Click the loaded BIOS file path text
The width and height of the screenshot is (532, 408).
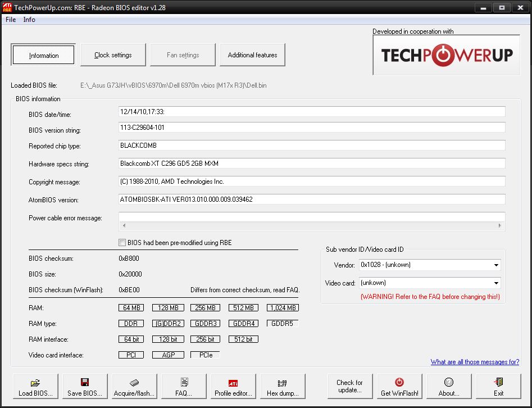pos(174,85)
